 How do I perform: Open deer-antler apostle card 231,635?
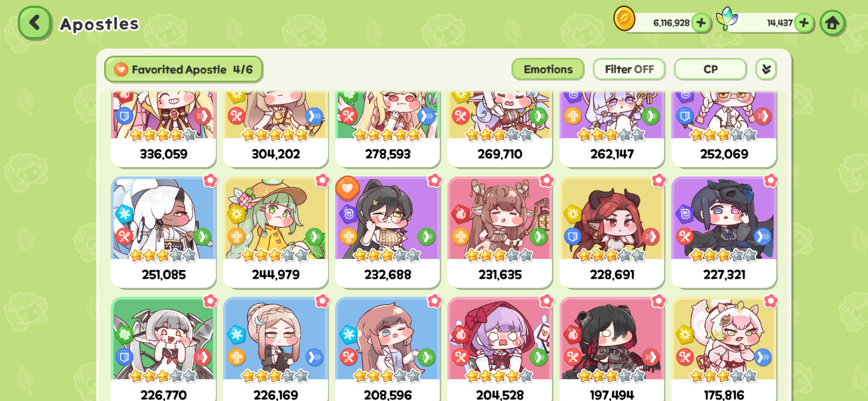coord(500,232)
